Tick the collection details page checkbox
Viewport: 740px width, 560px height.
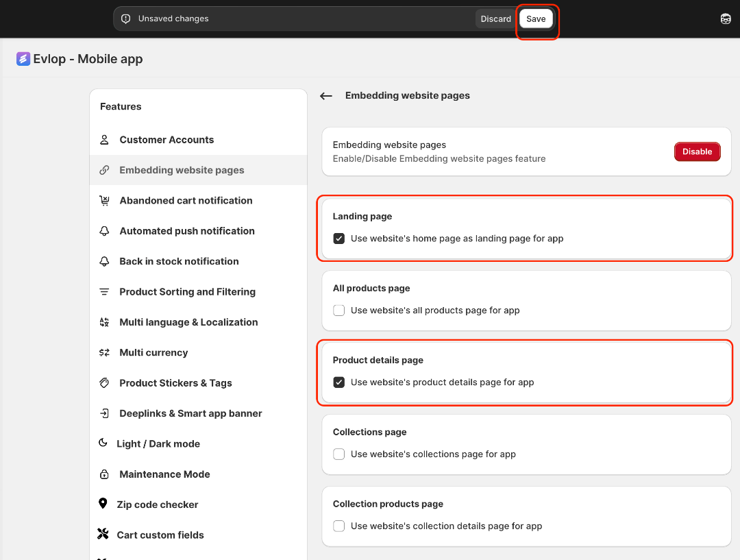tap(338, 526)
